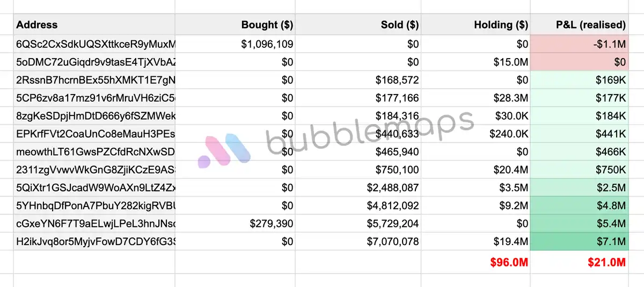Select the $15.0M holding cell
Viewport: 644px width, 287px height.
[476, 62]
